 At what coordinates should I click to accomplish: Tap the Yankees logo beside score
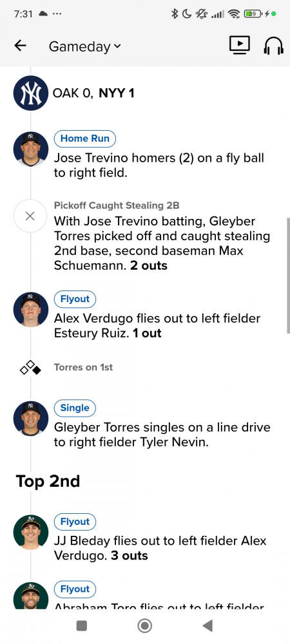[31, 93]
